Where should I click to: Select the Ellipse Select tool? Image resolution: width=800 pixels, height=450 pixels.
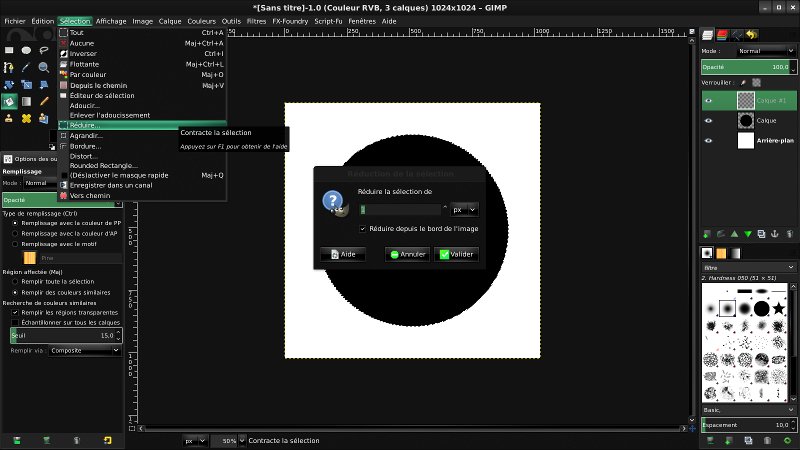point(27,50)
